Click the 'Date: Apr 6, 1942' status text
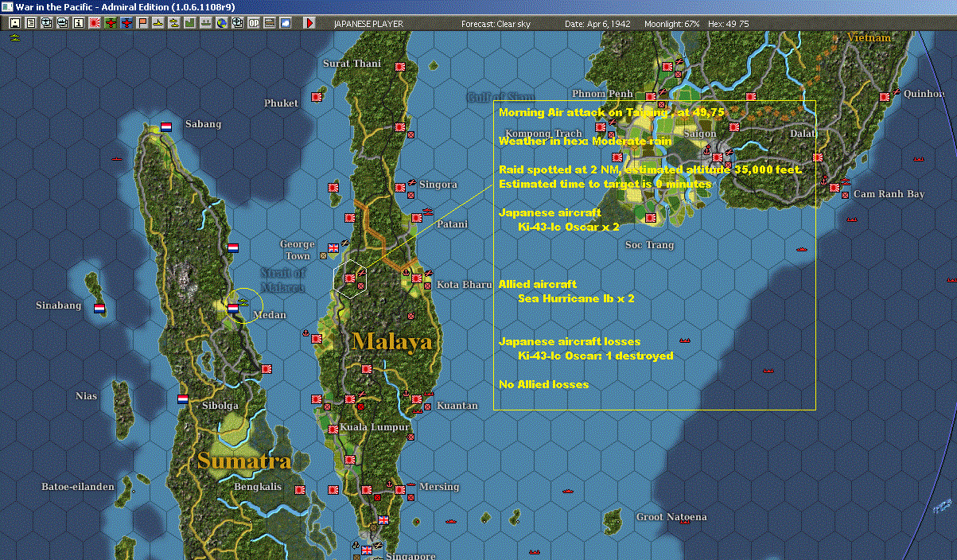This screenshot has height=560, width=957. tap(597, 24)
